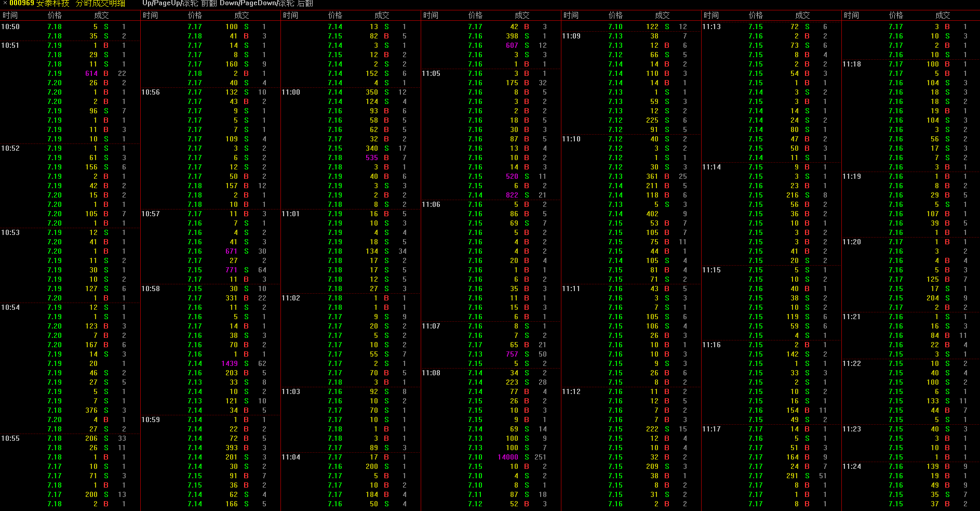Click the volume value 398
This screenshot has width=980, height=511.
click(512, 36)
